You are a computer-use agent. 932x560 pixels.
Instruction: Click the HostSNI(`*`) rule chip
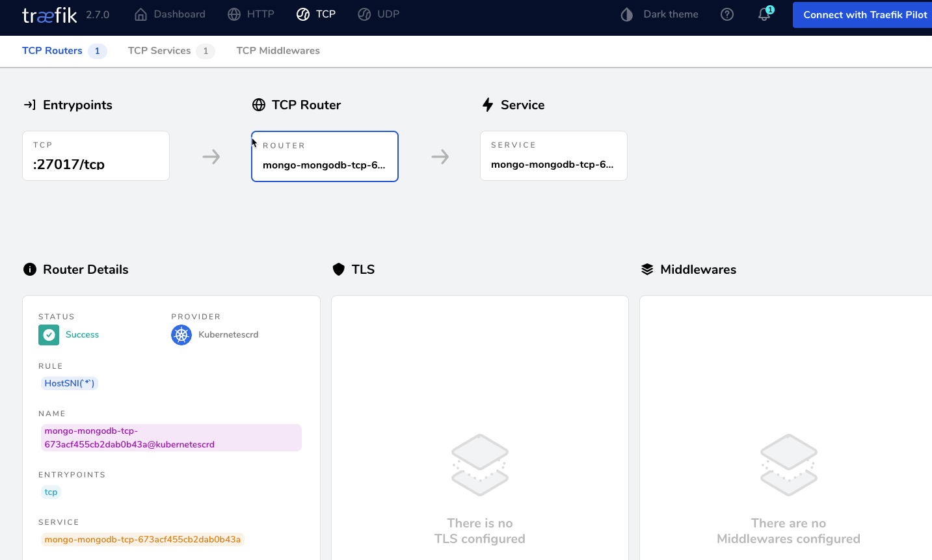[70, 383]
